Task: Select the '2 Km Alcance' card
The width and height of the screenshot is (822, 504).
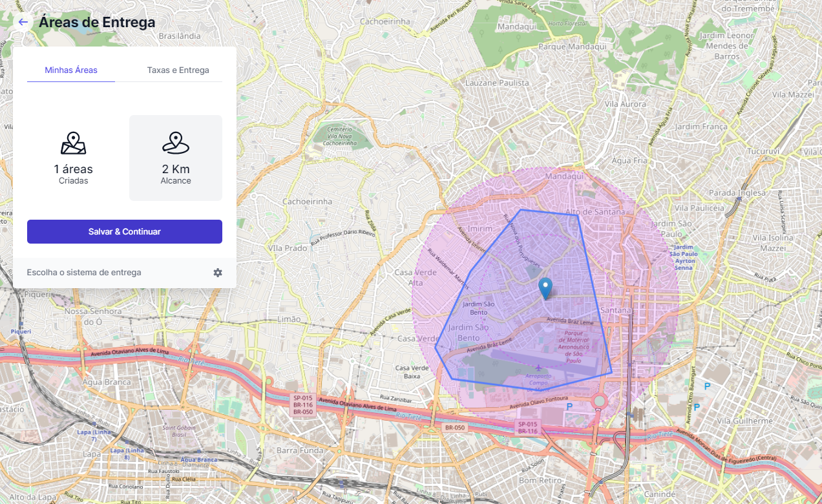Action: coord(176,158)
